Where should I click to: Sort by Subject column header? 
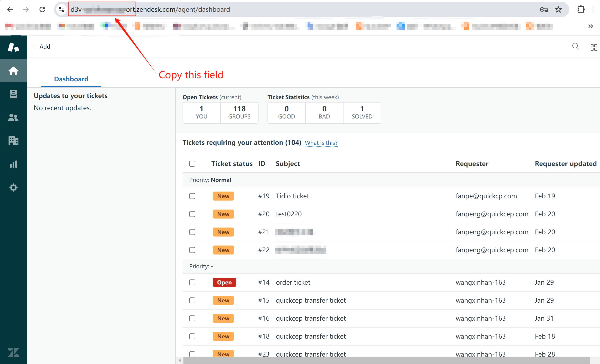(x=288, y=164)
